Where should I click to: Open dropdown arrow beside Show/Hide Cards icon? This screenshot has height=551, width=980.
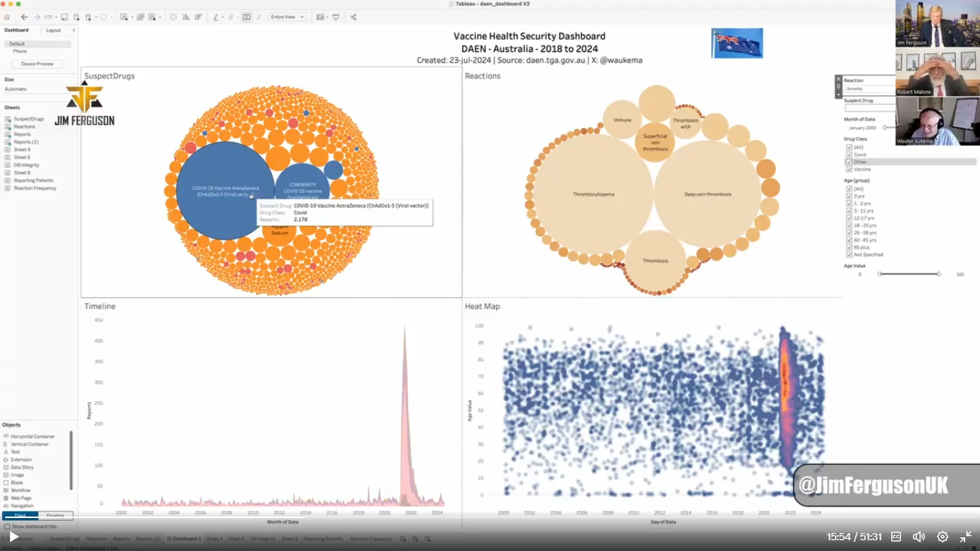(327, 17)
